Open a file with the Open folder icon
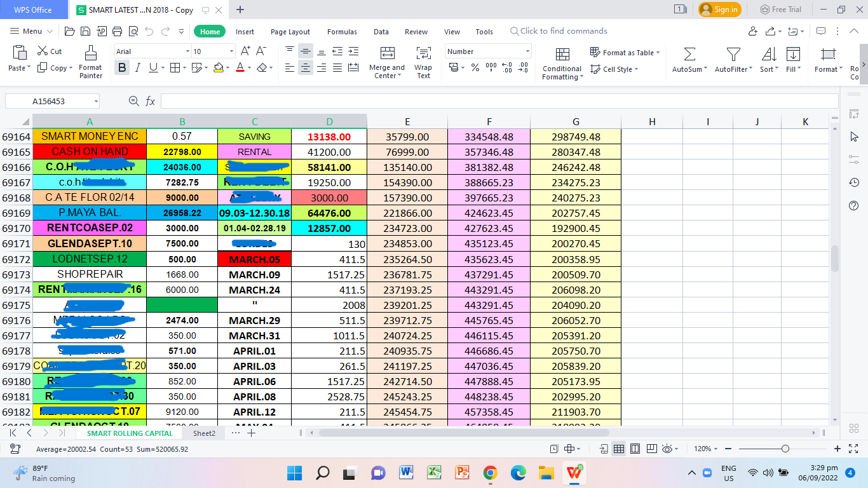 point(70,31)
